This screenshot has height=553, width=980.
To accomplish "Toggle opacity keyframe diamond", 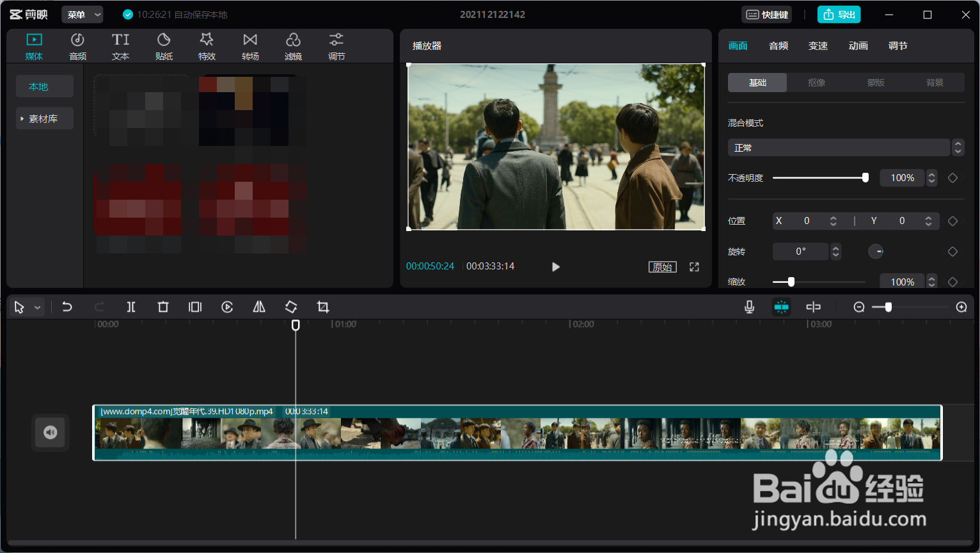I will click(952, 178).
